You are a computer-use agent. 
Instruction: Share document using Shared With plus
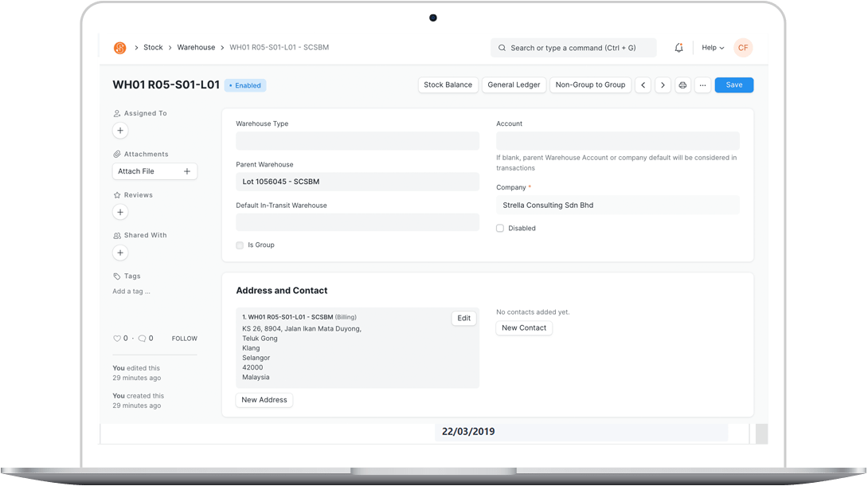(120, 253)
